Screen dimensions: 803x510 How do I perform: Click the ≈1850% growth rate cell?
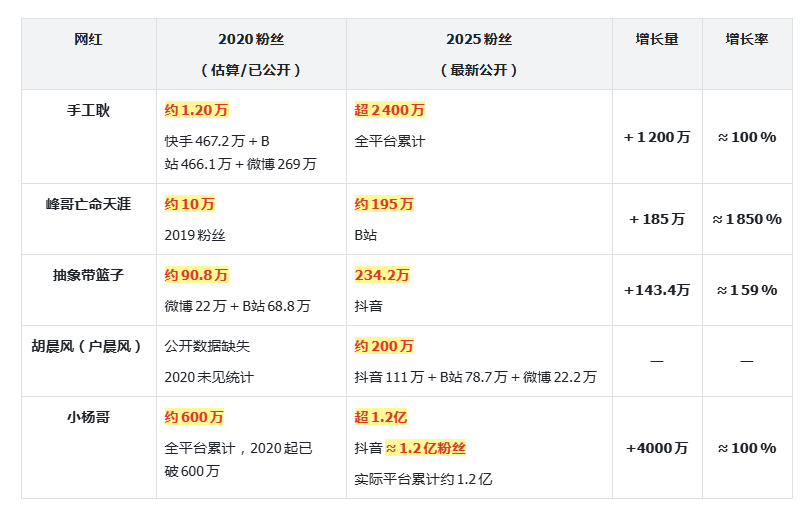pyautogui.click(x=746, y=219)
